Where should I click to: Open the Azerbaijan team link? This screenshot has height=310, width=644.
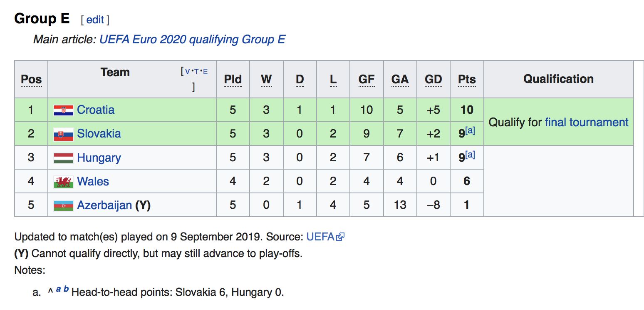104,205
